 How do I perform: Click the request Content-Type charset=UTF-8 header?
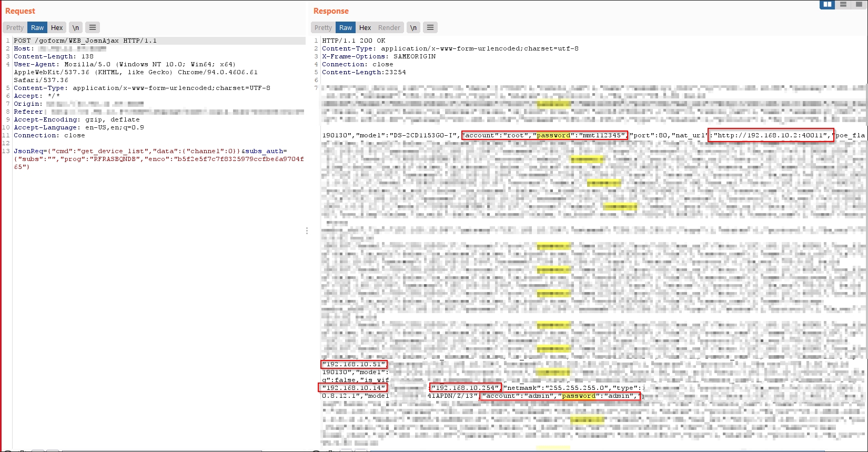[x=142, y=88]
